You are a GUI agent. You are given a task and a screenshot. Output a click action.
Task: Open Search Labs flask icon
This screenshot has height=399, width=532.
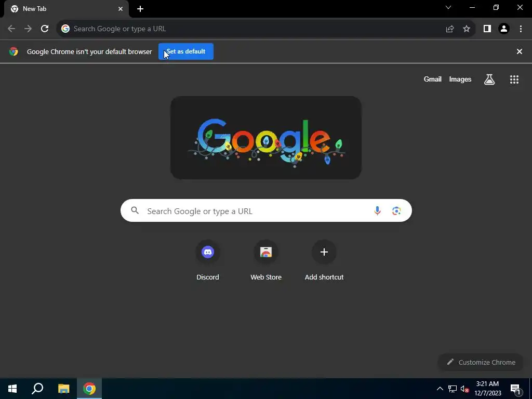(x=489, y=79)
